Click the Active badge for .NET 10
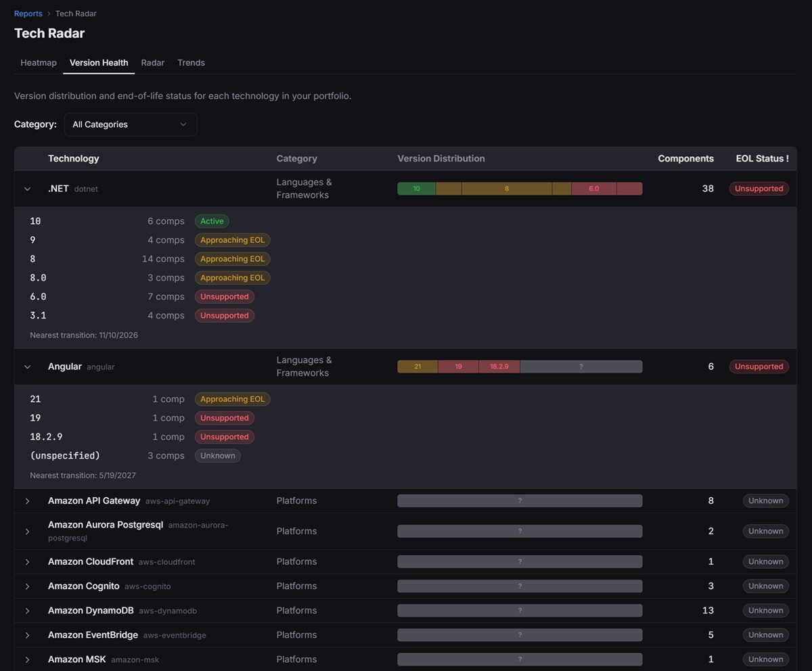The height and width of the screenshot is (671, 812). tap(212, 221)
